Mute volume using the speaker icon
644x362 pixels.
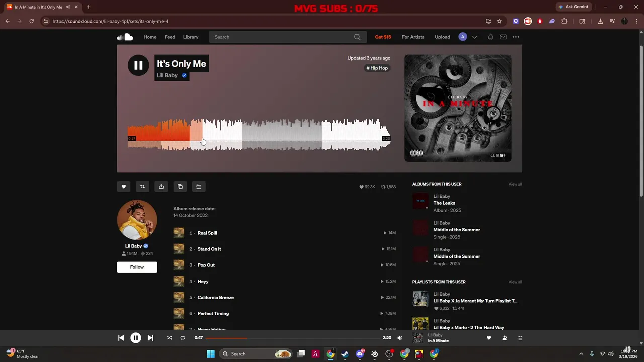pyautogui.click(x=400, y=338)
